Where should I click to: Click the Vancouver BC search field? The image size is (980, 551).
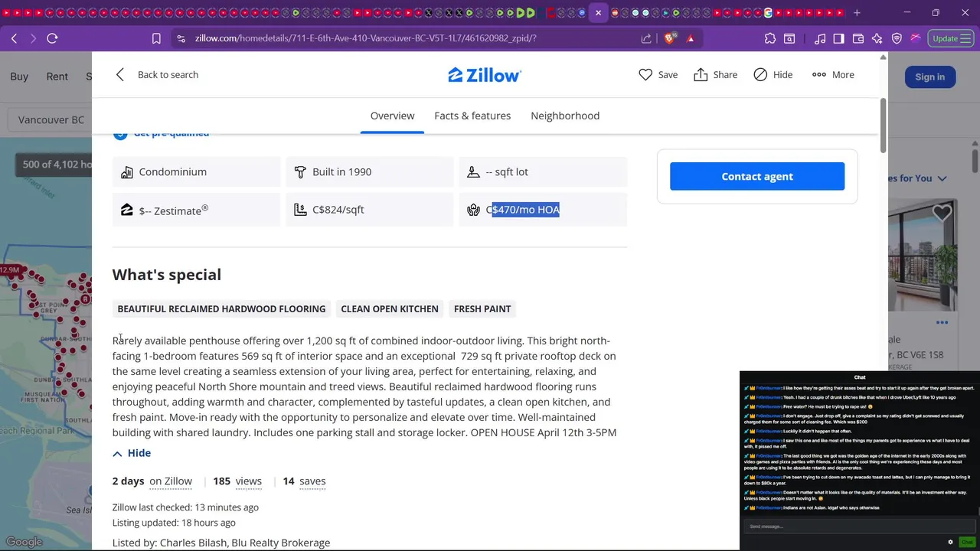[50, 120]
